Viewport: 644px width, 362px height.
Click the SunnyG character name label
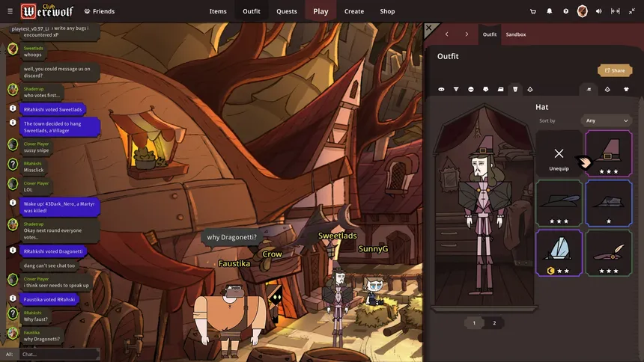(x=373, y=249)
